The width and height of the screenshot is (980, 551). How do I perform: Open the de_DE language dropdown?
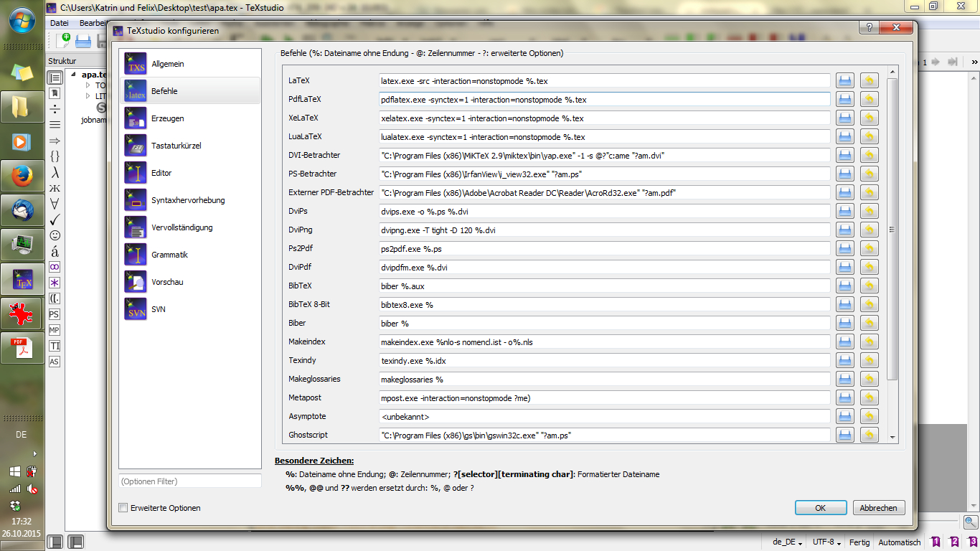point(788,542)
